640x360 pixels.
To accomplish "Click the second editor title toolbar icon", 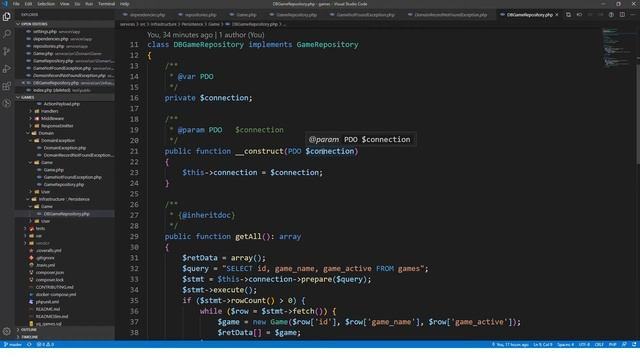I will click(579, 15).
